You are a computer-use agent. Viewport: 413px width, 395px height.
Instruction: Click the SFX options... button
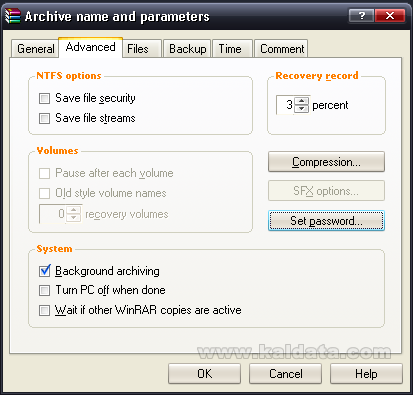326,191
